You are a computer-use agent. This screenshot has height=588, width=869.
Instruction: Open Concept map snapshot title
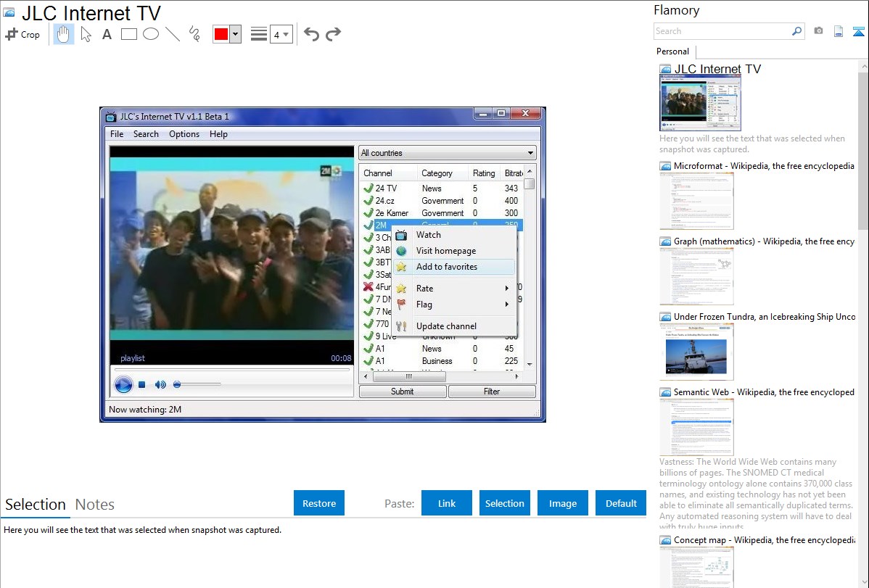pyautogui.click(x=765, y=539)
